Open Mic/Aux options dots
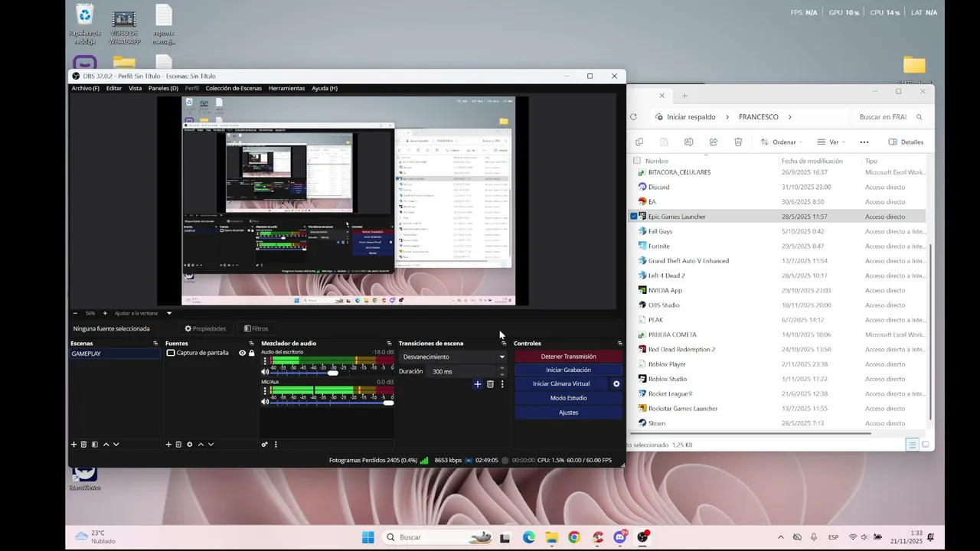Image resolution: width=980 pixels, height=551 pixels. [x=265, y=391]
